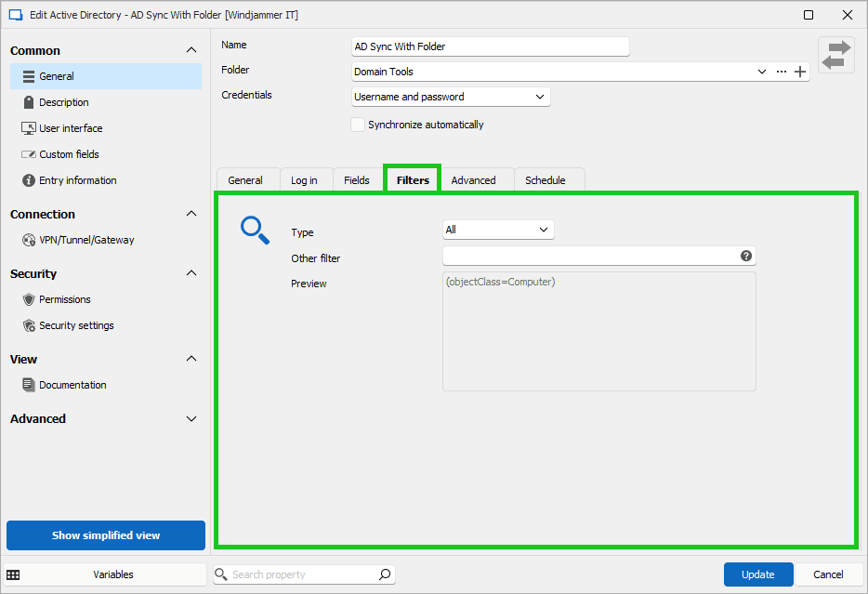868x594 pixels.
Task: Open the Type dropdown set to All
Action: (x=497, y=230)
